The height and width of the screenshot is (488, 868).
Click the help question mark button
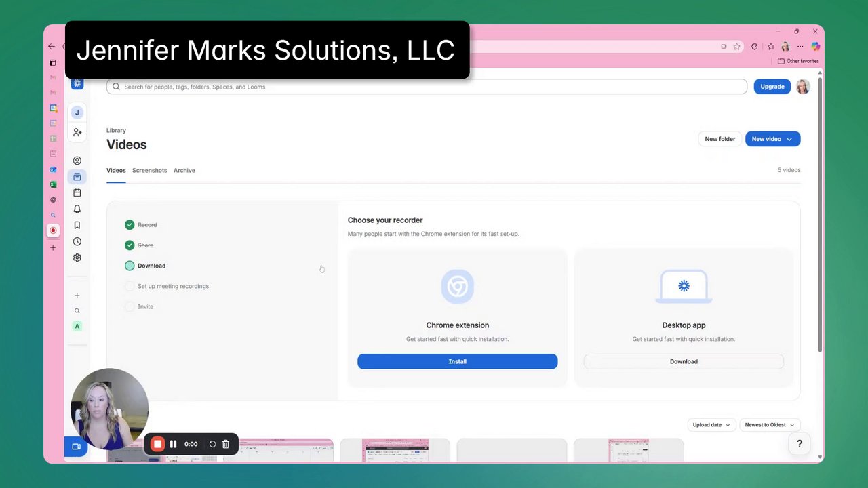tap(800, 444)
